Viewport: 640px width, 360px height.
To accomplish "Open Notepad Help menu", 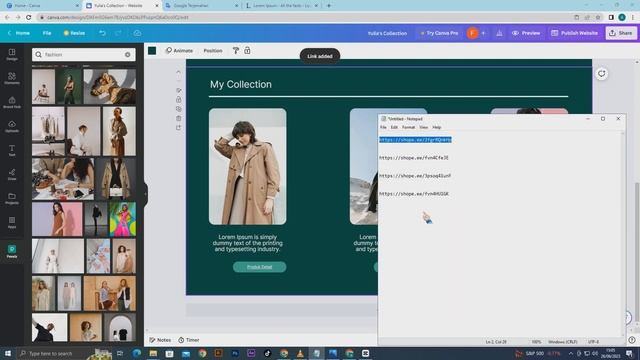I will tap(437, 127).
